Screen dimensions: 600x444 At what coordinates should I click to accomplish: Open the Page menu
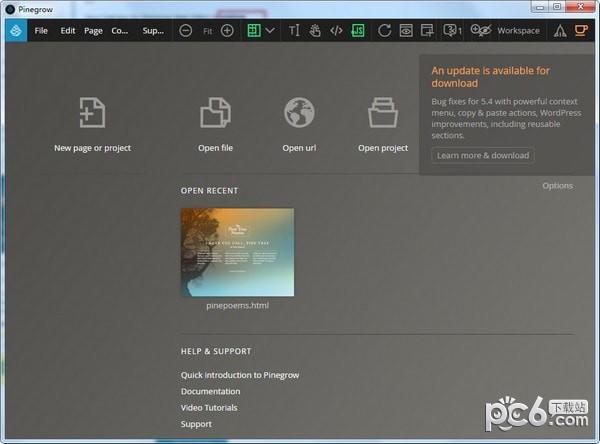coord(93,30)
